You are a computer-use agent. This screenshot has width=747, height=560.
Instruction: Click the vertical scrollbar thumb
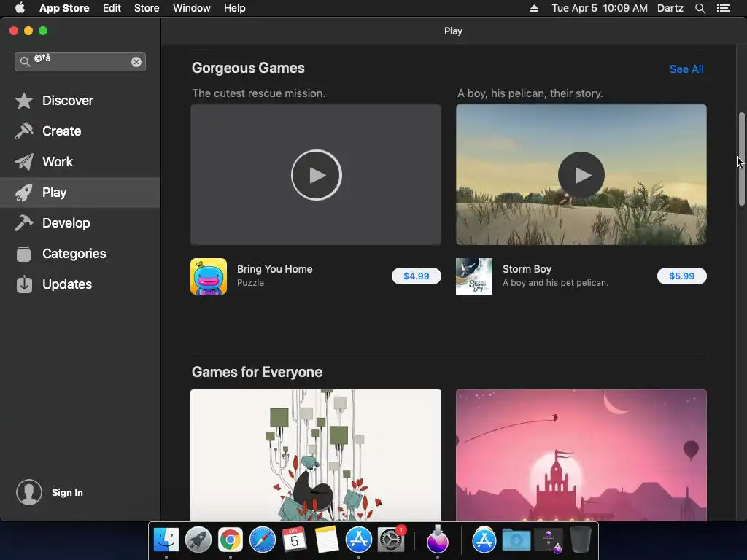(x=741, y=159)
